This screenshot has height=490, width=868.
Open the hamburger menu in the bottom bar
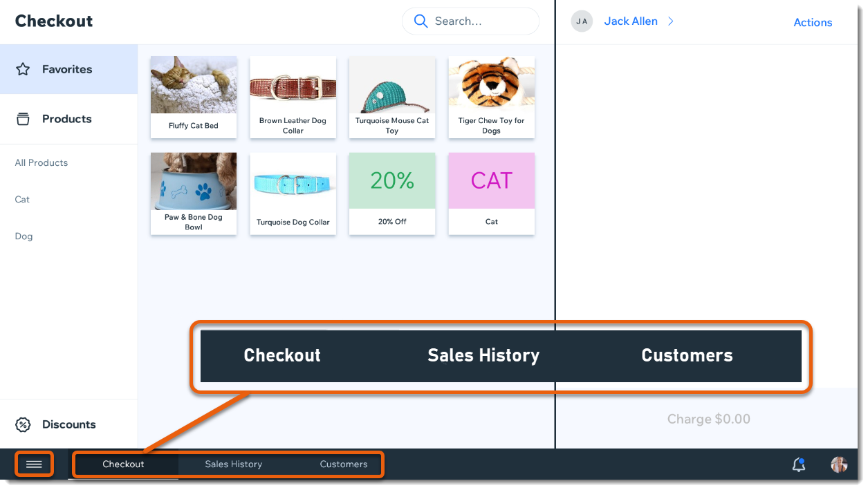(34, 464)
